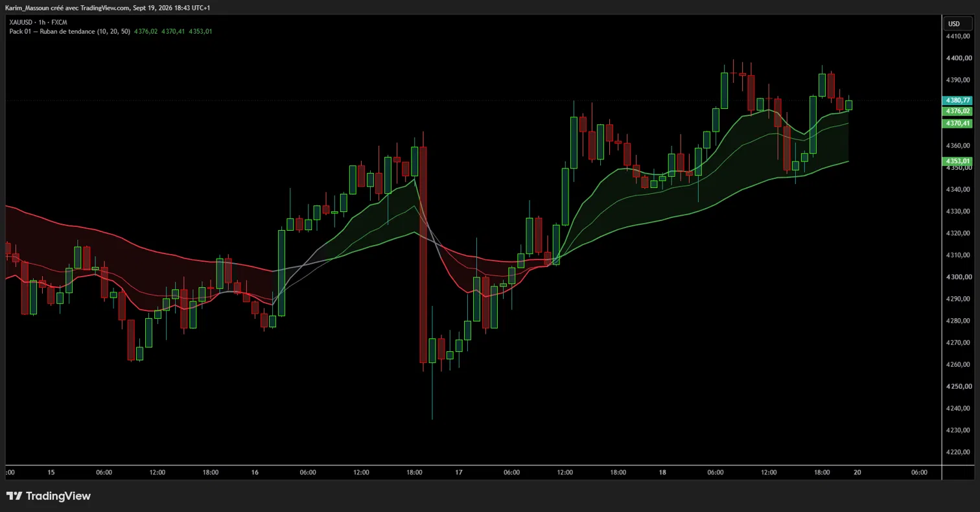Click the 4240,00 price axis label
This screenshot has width=980, height=512.
pyautogui.click(x=958, y=409)
